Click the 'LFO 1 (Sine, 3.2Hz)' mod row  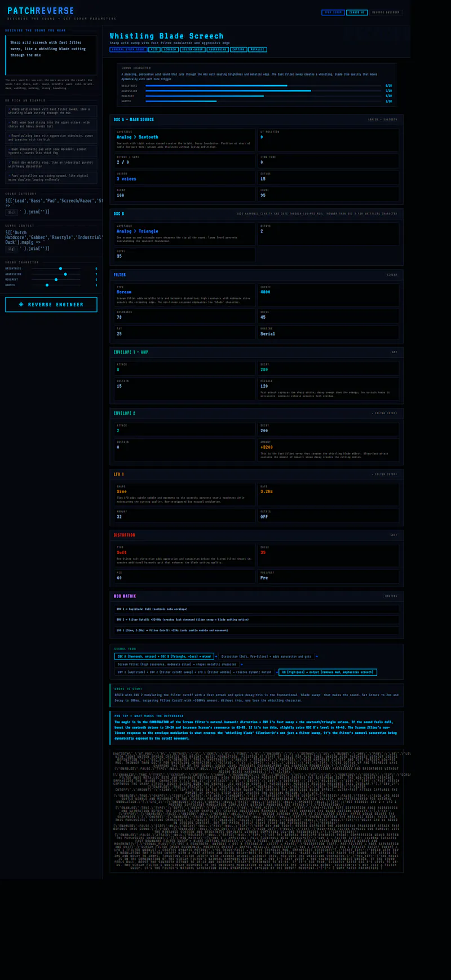[257, 630]
